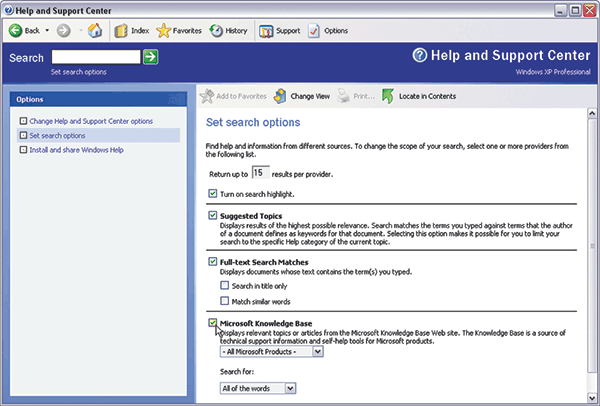Click the Add to Favorites star icon
600x406 pixels.
pyautogui.click(x=207, y=96)
